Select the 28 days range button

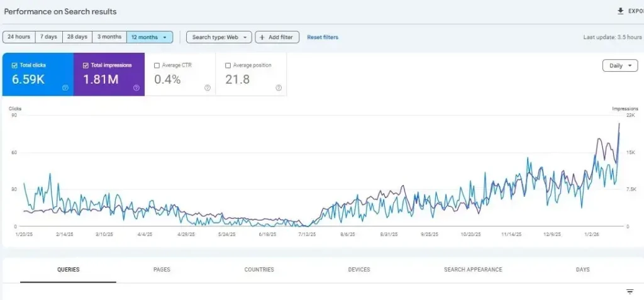pyautogui.click(x=77, y=37)
